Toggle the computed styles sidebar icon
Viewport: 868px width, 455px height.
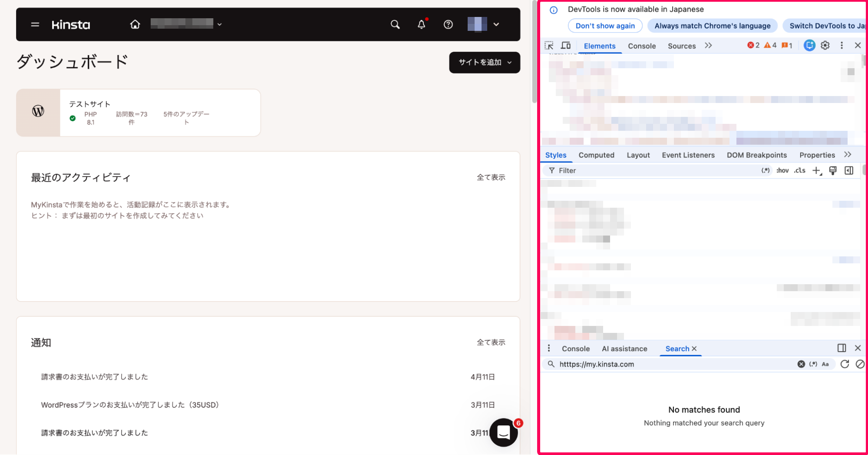(x=849, y=171)
